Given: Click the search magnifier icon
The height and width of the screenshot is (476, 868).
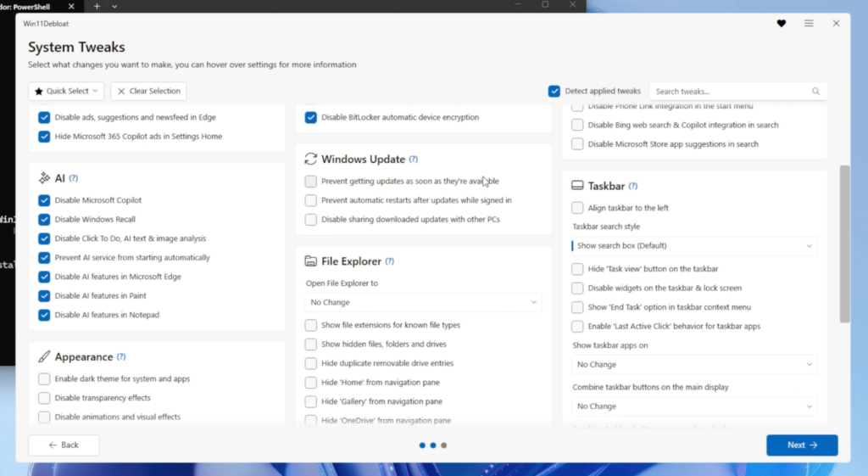Looking at the screenshot, I should pos(816,92).
